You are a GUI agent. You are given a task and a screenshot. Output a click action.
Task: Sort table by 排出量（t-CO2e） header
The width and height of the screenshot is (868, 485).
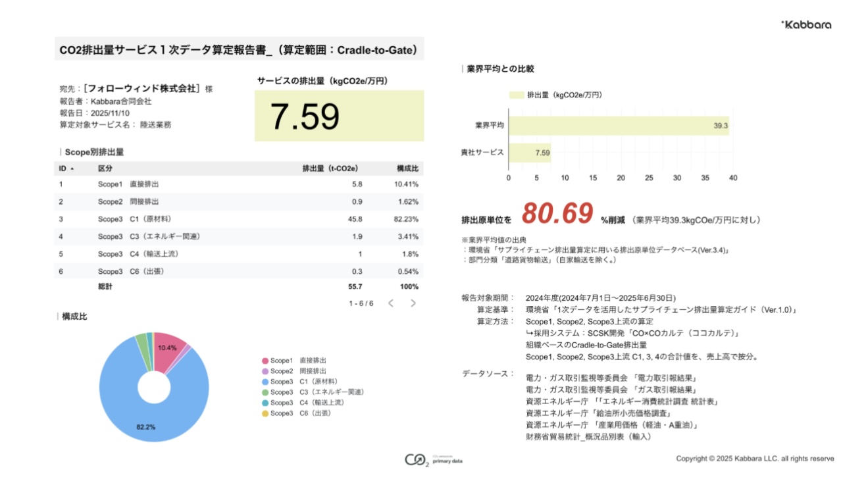[x=330, y=168]
